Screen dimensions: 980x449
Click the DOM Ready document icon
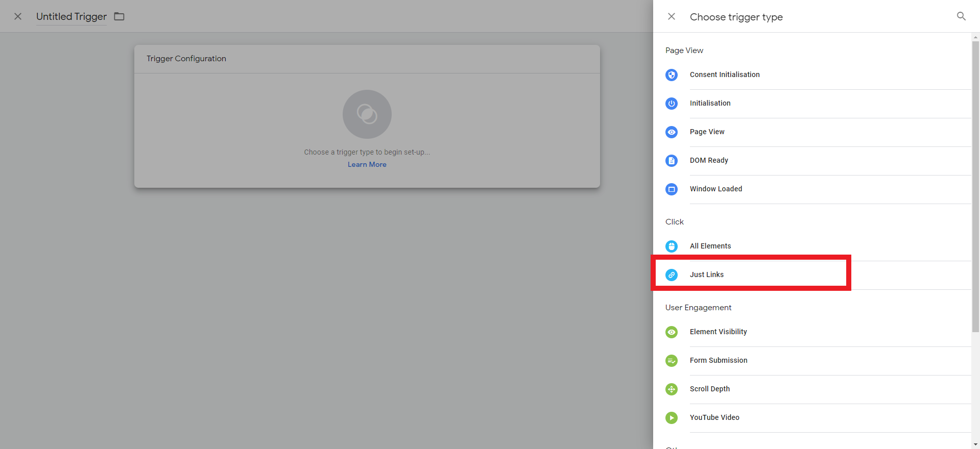672,161
